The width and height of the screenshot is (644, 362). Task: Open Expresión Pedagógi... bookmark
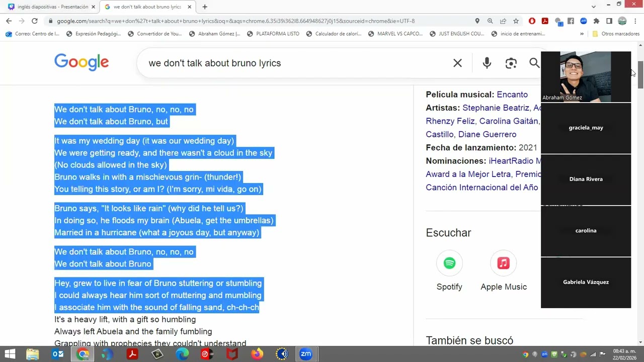pyautogui.click(x=94, y=34)
